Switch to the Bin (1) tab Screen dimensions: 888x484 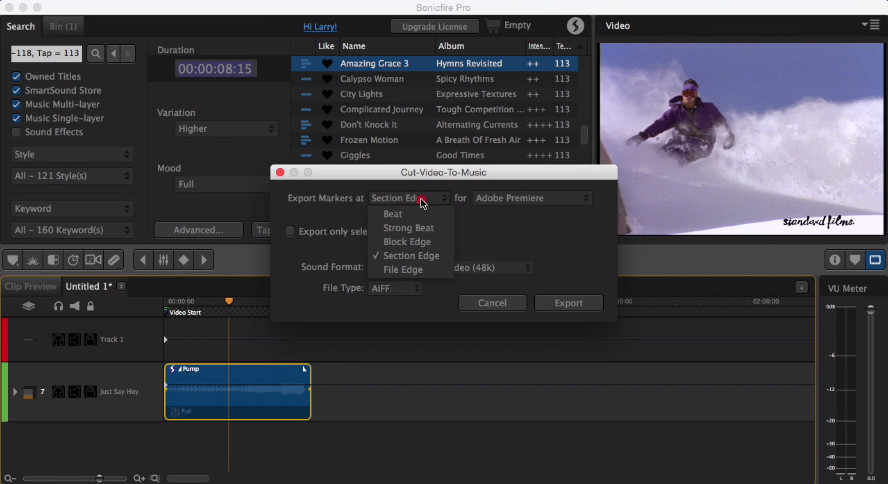pyautogui.click(x=63, y=26)
